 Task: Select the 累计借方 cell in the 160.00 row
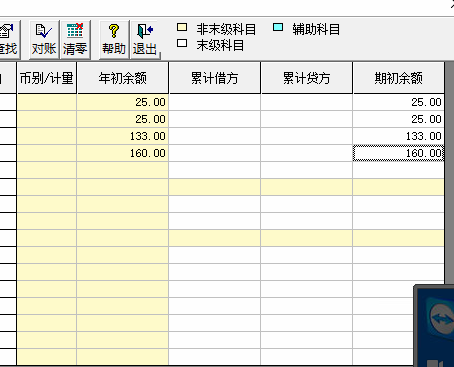click(215, 153)
